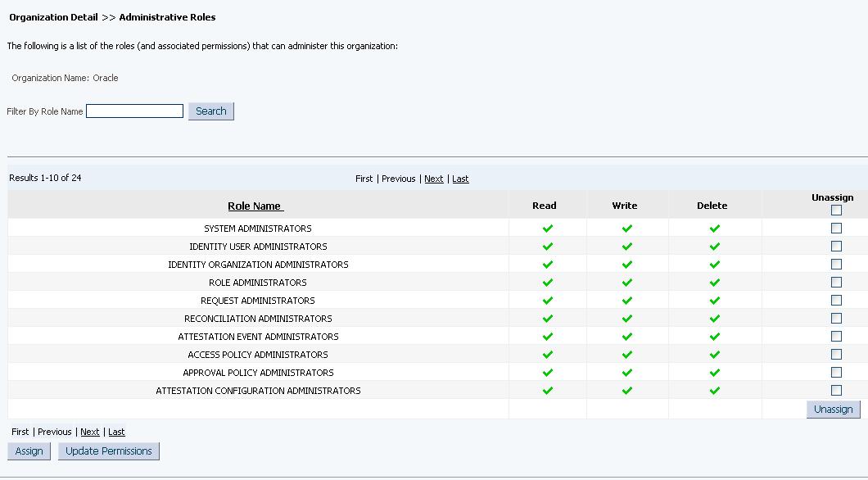Click the Delete column header
The image size is (868, 480).
712,206
